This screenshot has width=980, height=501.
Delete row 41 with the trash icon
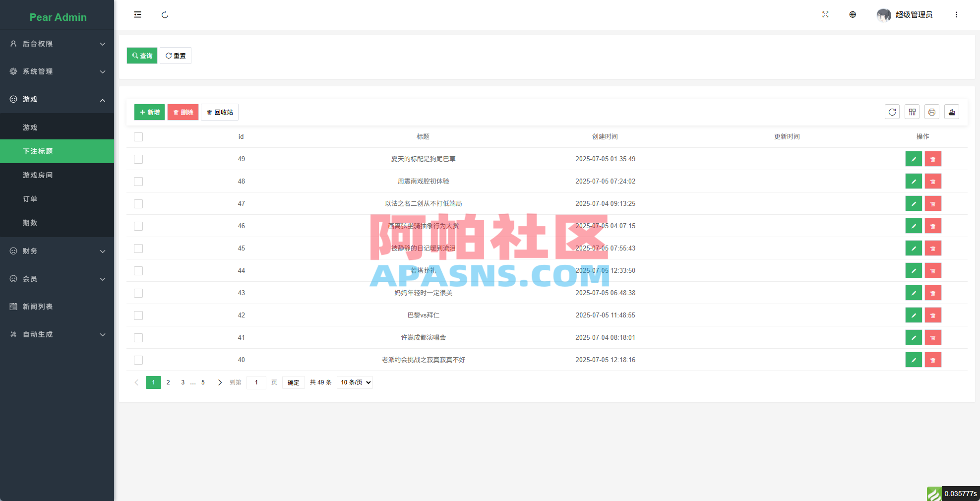tap(933, 338)
